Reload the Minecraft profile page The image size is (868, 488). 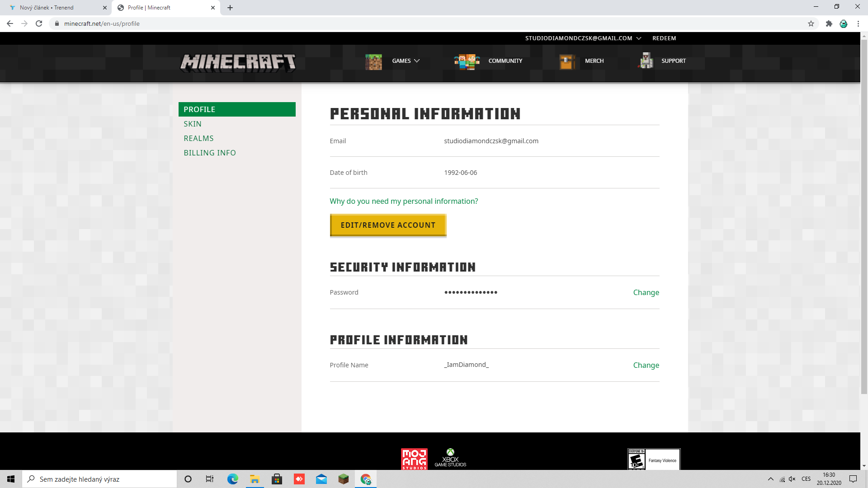[x=39, y=23]
